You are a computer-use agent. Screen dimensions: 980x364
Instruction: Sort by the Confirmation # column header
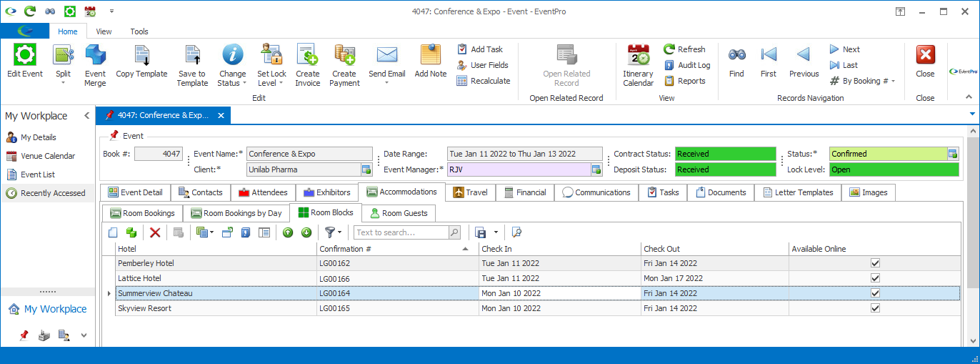[397, 249]
